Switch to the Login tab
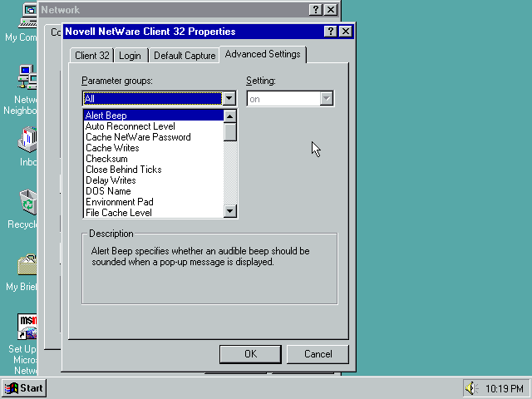This screenshot has width=532, height=399. tap(130, 56)
